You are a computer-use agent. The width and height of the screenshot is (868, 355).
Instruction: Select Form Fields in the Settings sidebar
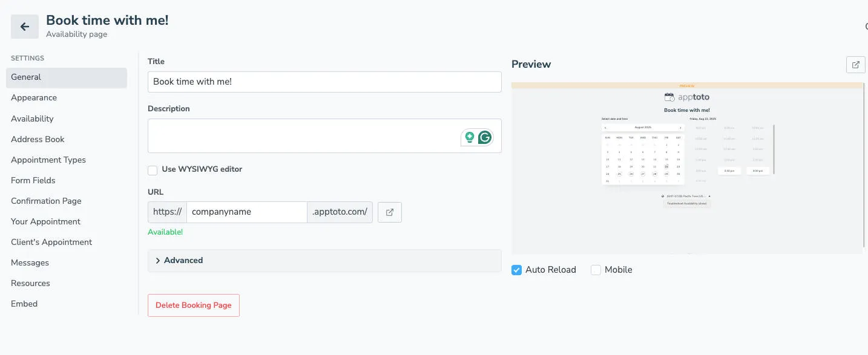[x=33, y=180]
